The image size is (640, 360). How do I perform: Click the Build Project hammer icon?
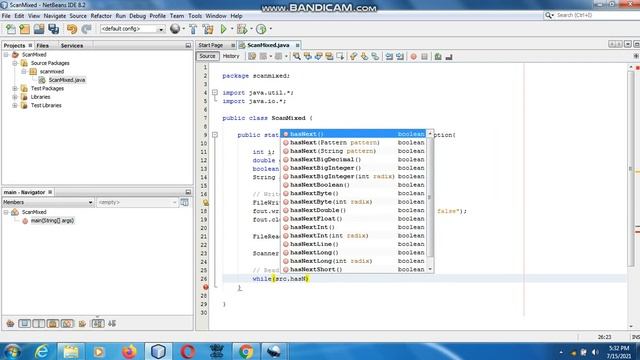tap(193, 29)
